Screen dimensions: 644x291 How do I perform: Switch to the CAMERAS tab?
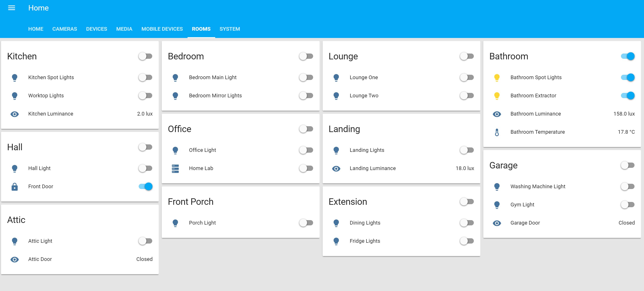tap(64, 29)
